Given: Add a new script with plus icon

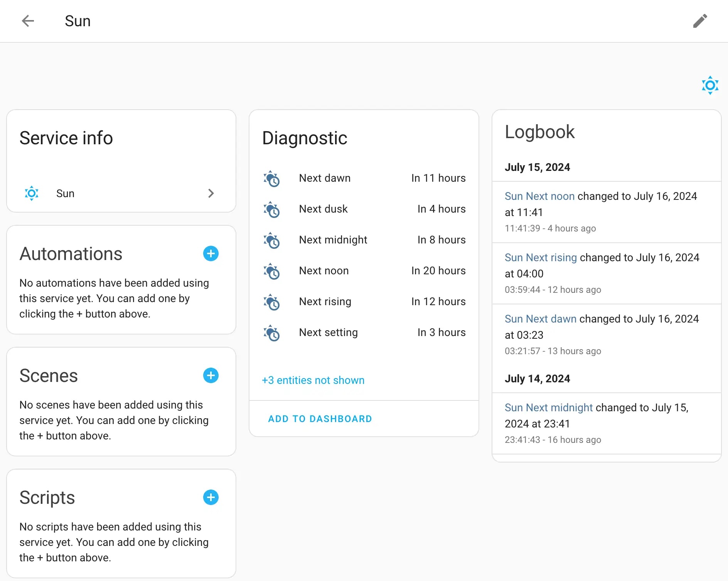Looking at the screenshot, I should pyautogui.click(x=211, y=497).
